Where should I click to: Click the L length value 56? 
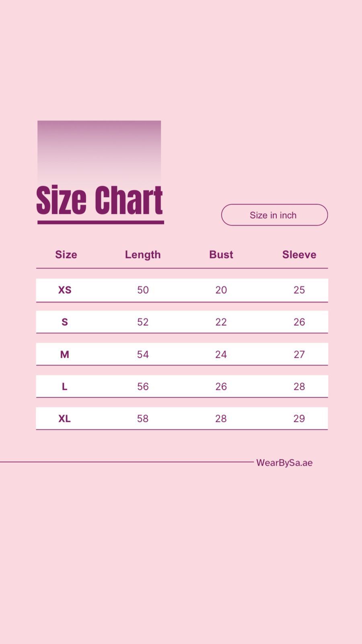143,386
